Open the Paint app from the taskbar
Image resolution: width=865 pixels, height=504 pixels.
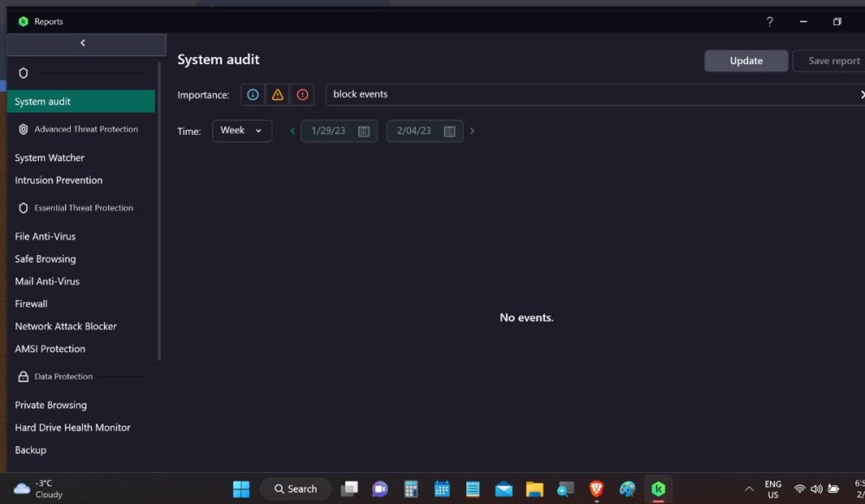tap(627, 489)
